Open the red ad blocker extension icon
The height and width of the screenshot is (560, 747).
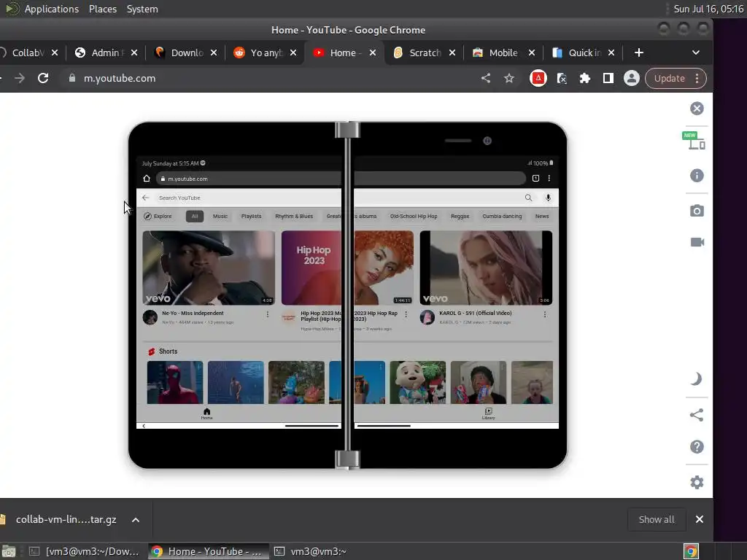pos(538,78)
